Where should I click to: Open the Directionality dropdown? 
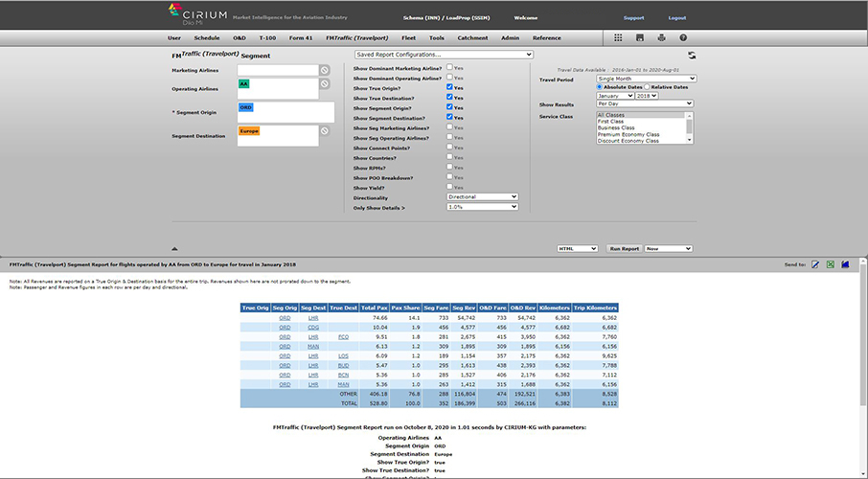point(482,196)
